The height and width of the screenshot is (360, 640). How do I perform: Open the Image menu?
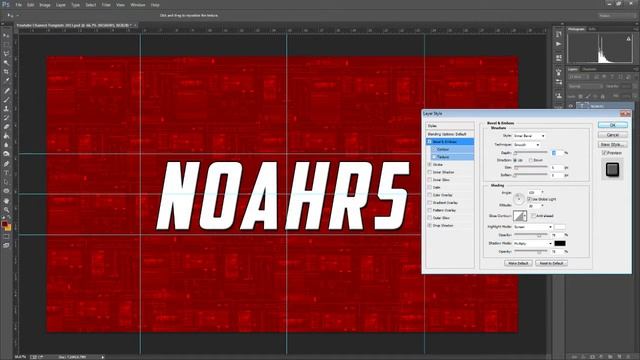(44, 5)
